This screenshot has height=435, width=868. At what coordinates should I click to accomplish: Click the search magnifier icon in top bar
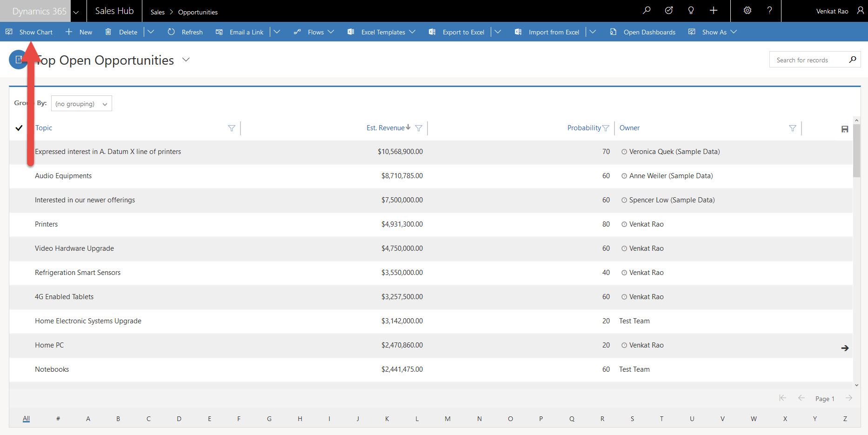pyautogui.click(x=646, y=10)
